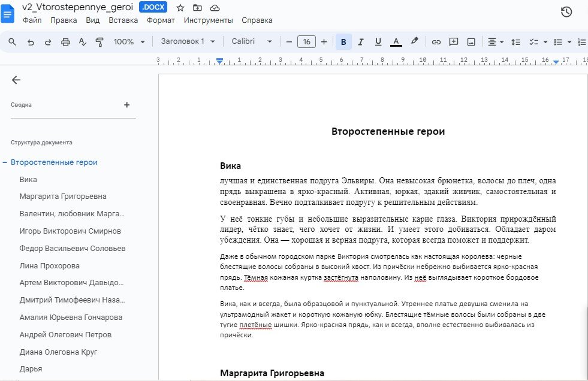
Task: Click the checklist icon
Action: coord(533,42)
